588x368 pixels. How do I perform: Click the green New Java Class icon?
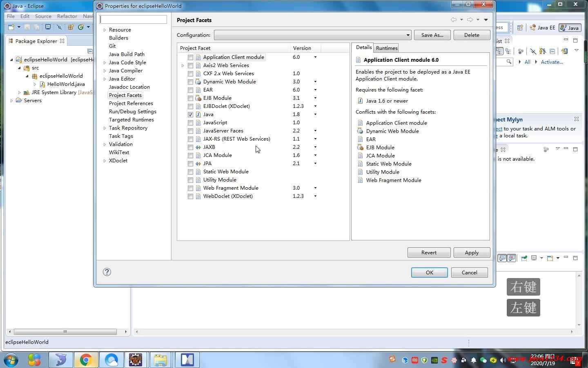(81, 27)
